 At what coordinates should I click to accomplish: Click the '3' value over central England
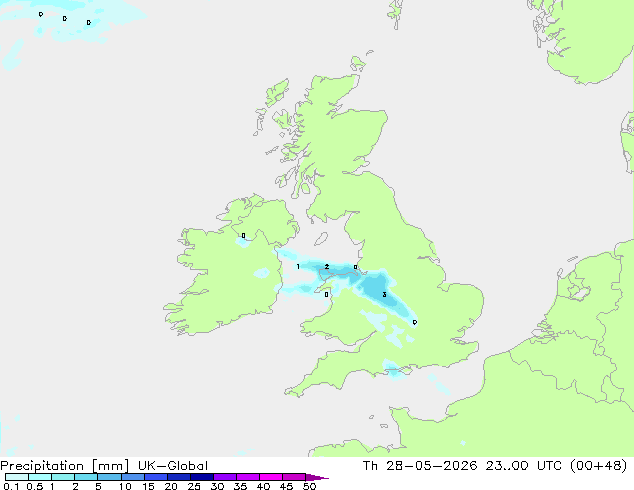384,295
